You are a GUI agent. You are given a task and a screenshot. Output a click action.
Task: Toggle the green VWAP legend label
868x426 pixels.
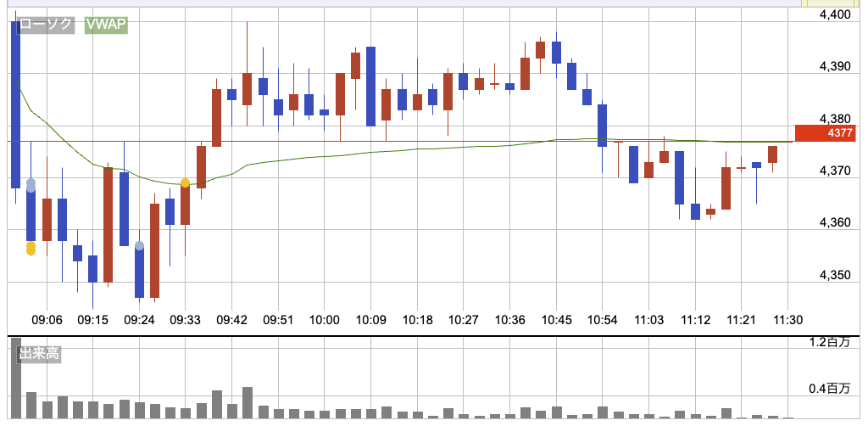(106, 25)
